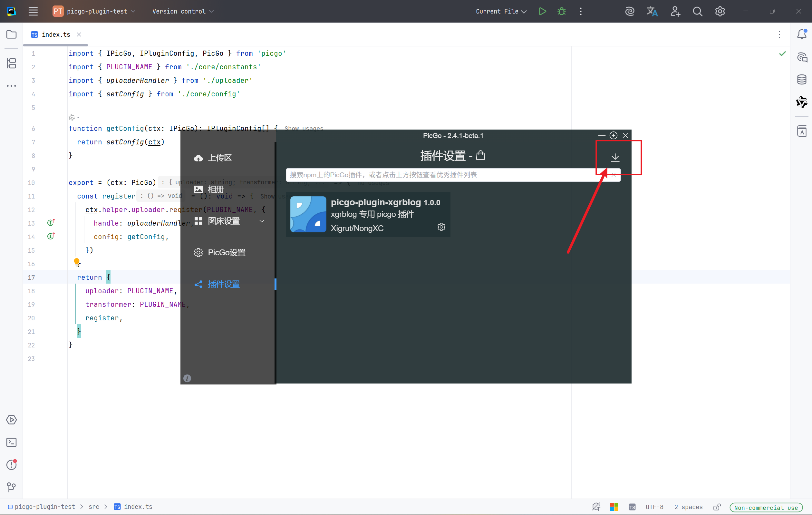
Task: Click the picgo-plugin-xgrblog plugin logo thumbnail
Action: tap(308, 214)
